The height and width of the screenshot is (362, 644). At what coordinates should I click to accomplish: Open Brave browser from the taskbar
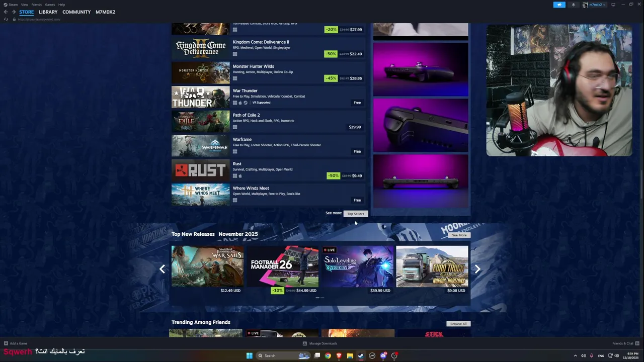tap(339, 355)
